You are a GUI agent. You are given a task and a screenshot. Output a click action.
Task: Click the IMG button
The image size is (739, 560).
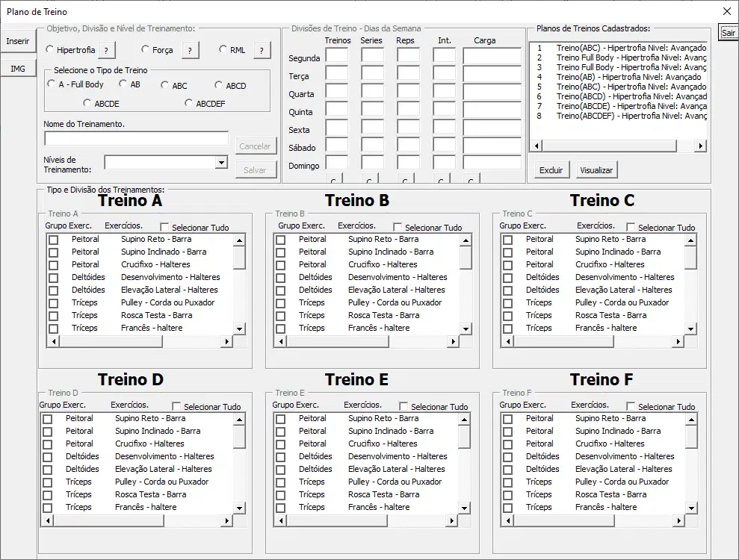click(18, 69)
